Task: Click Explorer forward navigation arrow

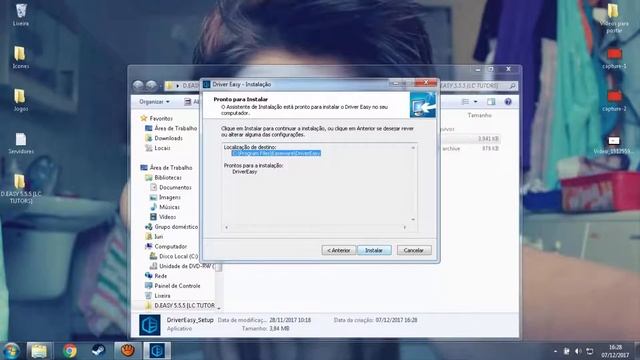Action: click(151, 85)
